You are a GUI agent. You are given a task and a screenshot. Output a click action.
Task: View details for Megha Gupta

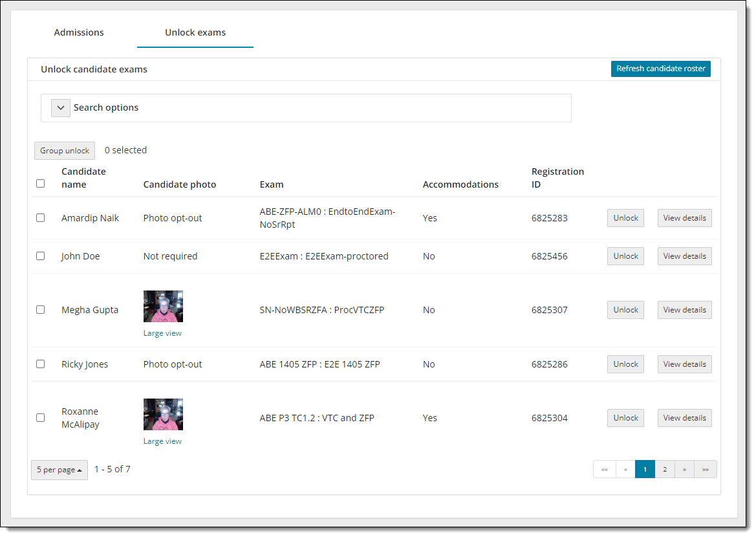click(x=684, y=310)
